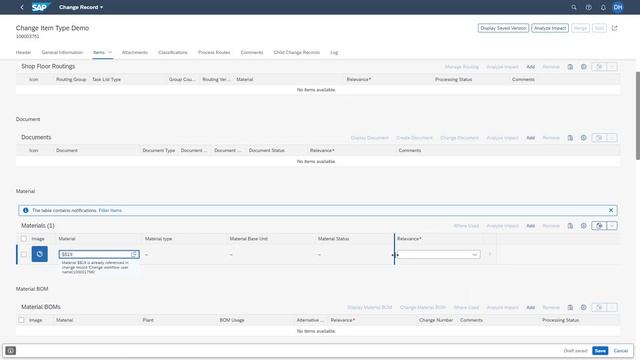Click Add in the Materials toolbar

point(530,226)
